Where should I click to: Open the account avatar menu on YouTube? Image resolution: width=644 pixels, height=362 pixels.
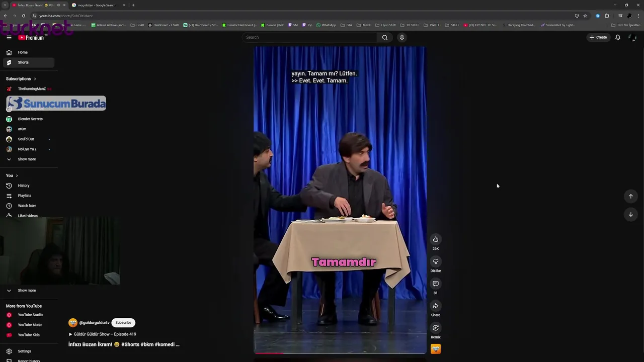tap(633, 37)
